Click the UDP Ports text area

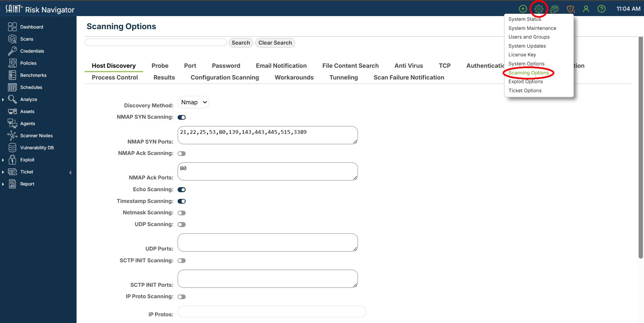tap(268, 243)
